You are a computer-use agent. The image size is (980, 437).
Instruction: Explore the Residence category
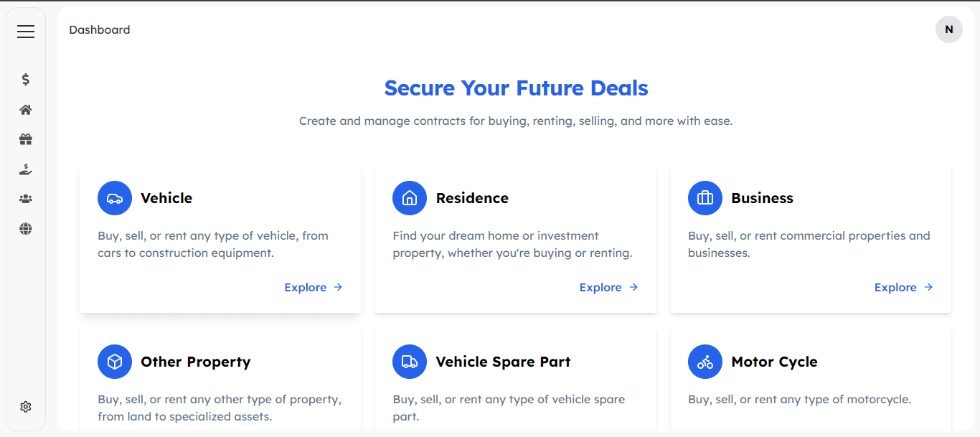click(608, 287)
